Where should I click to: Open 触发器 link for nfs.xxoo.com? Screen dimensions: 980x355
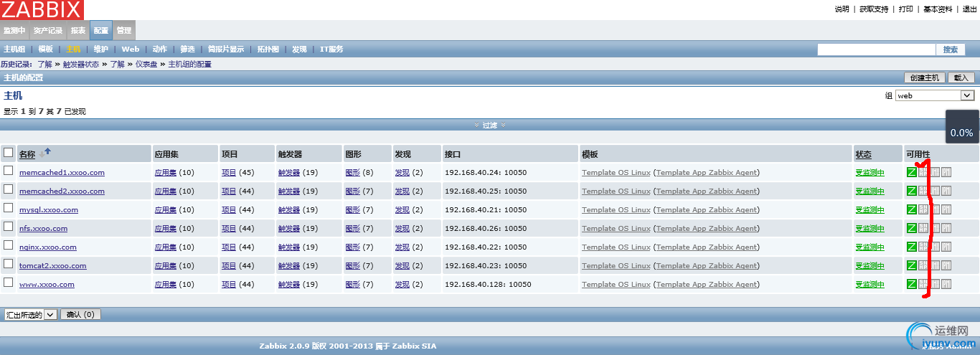pos(289,229)
